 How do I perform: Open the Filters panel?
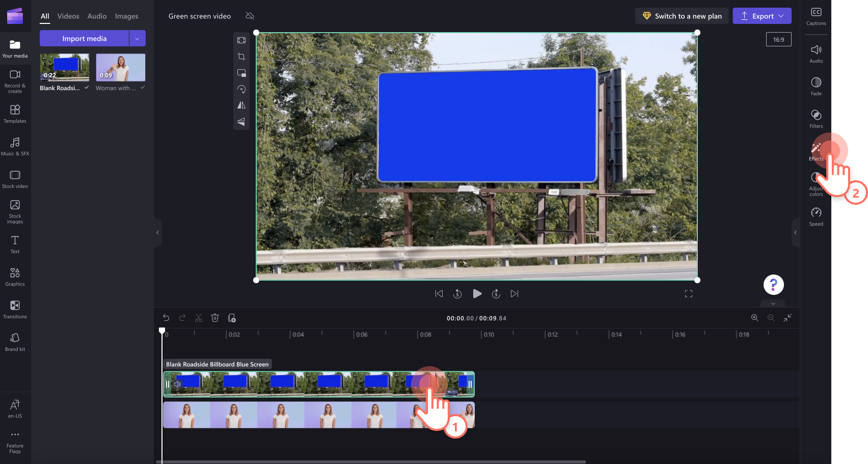coord(816,118)
